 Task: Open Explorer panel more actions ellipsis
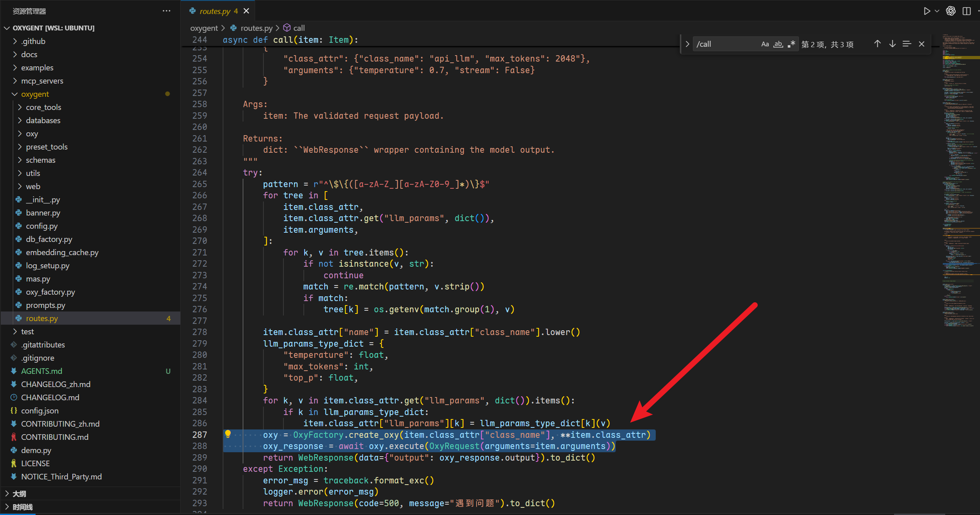(166, 11)
